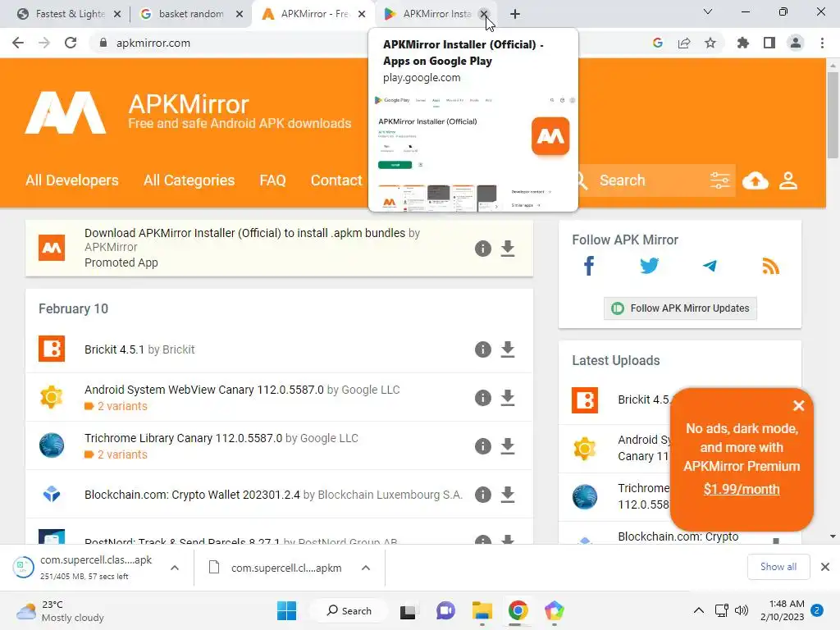Viewport: 840px width, 630px height.
Task: Reload the apkmirror.com page
Action: pos(71,43)
